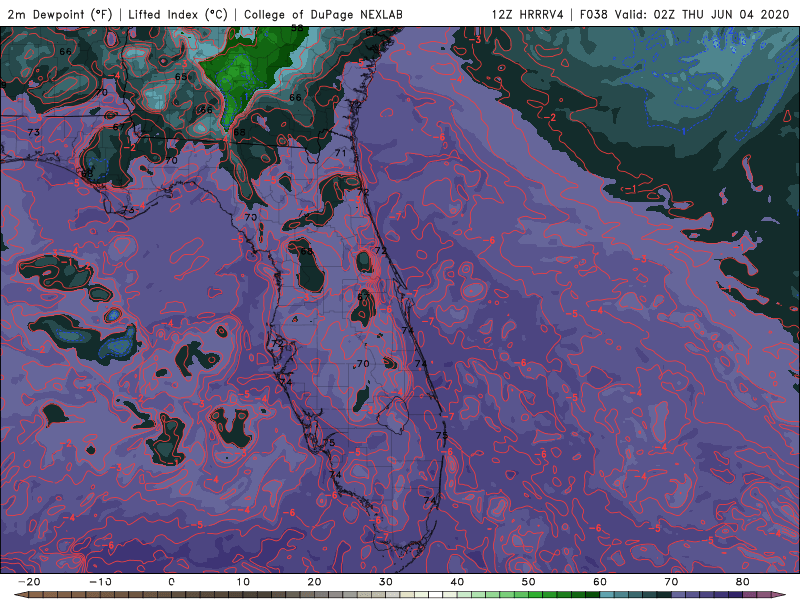
Task: Click the "58" dewpoint value at the map top
Action: (x=297, y=28)
